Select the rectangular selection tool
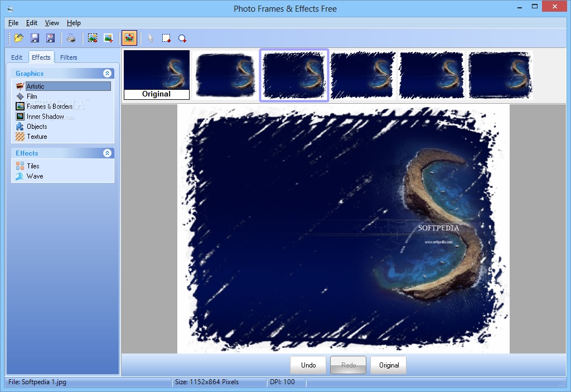Screen dimensions: 571x392 [166, 38]
